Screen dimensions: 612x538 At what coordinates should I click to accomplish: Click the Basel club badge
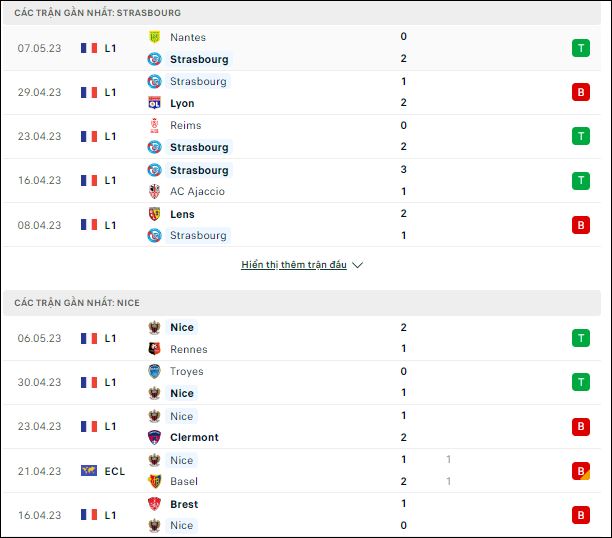click(155, 481)
